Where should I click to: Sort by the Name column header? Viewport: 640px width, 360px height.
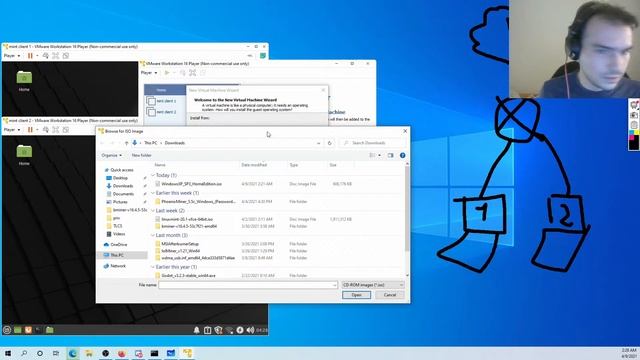click(160, 165)
